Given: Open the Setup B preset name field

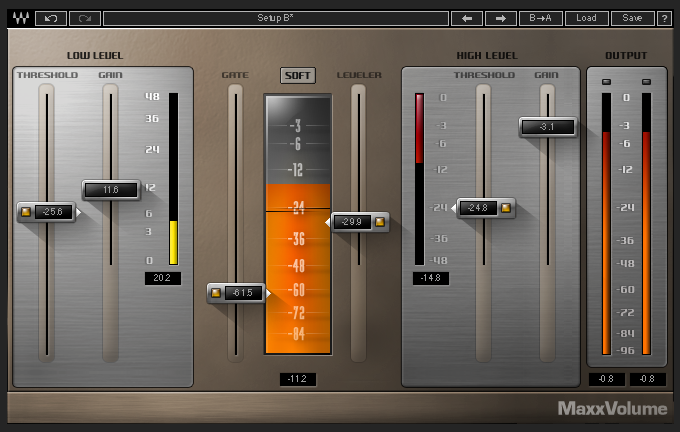Looking at the screenshot, I should [x=273, y=18].
